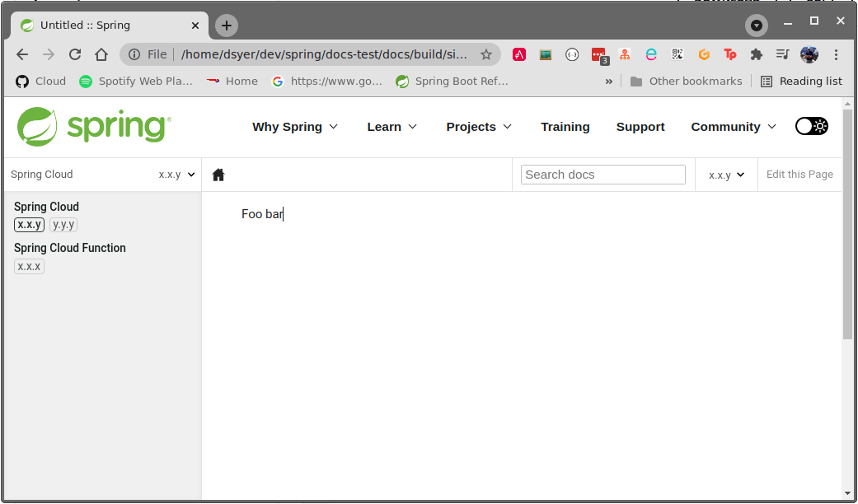Toggle dark mode with the theme switch
Viewport: 858px width, 504px height.
tap(811, 126)
